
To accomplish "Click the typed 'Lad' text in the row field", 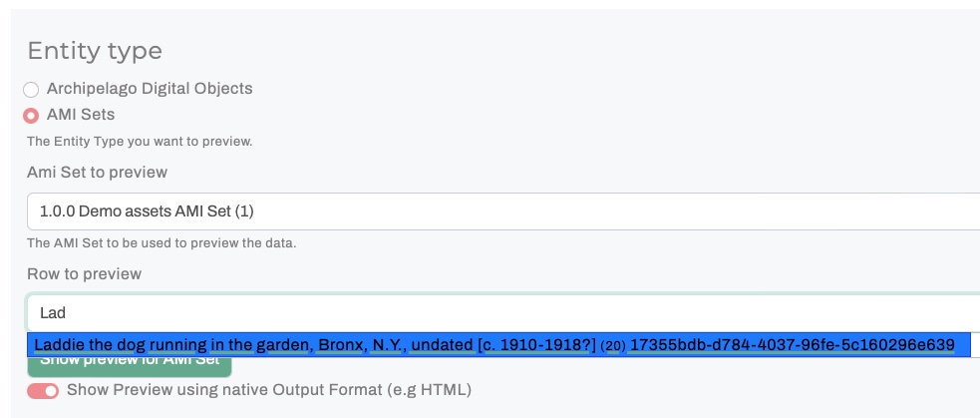I will (53, 313).
